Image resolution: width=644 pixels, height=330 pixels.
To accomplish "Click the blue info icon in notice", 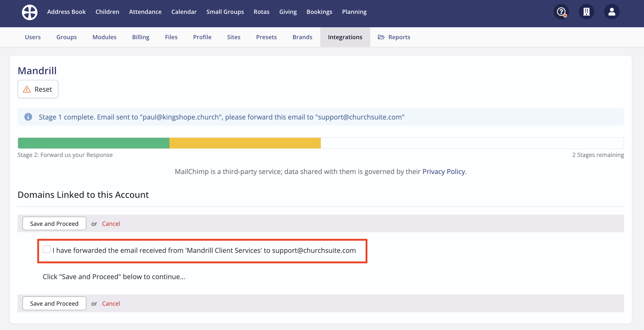I will click(28, 117).
